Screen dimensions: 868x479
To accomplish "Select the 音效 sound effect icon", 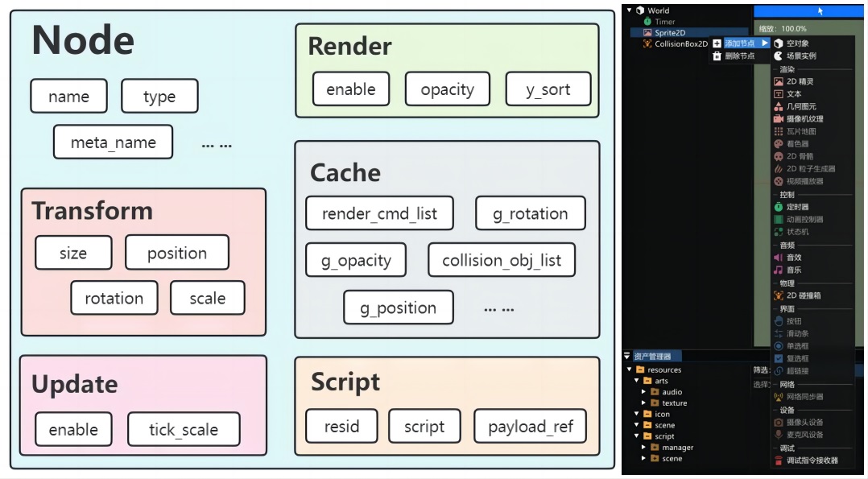I will click(x=778, y=258).
